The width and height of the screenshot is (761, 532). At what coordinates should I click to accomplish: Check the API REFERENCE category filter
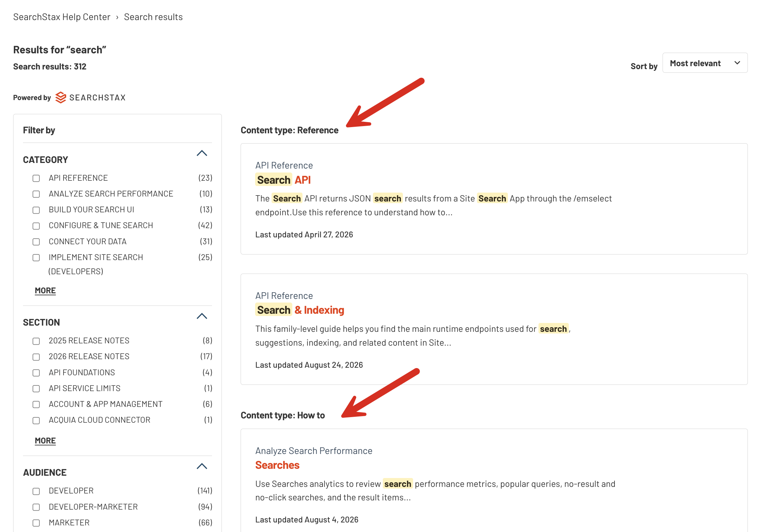(36, 178)
